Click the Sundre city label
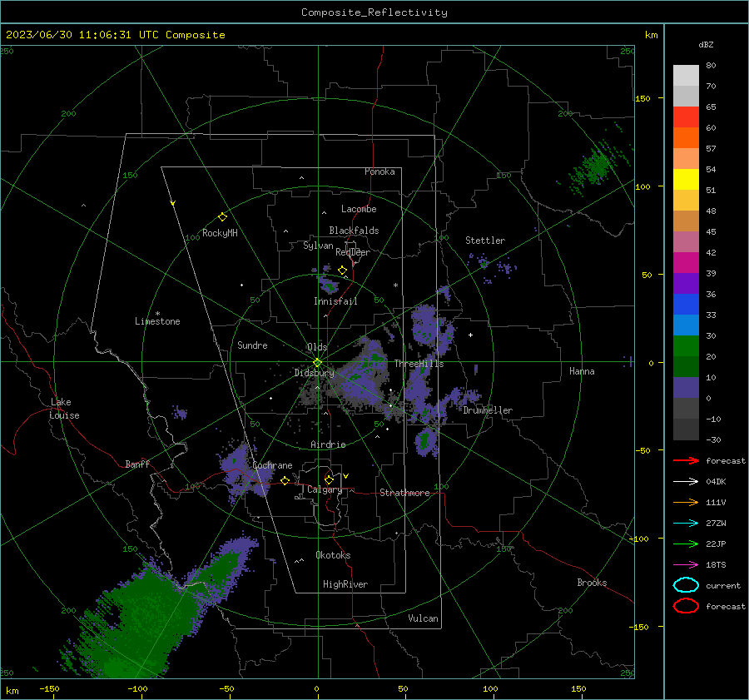This screenshot has width=749, height=700. click(x=252, y=345)
